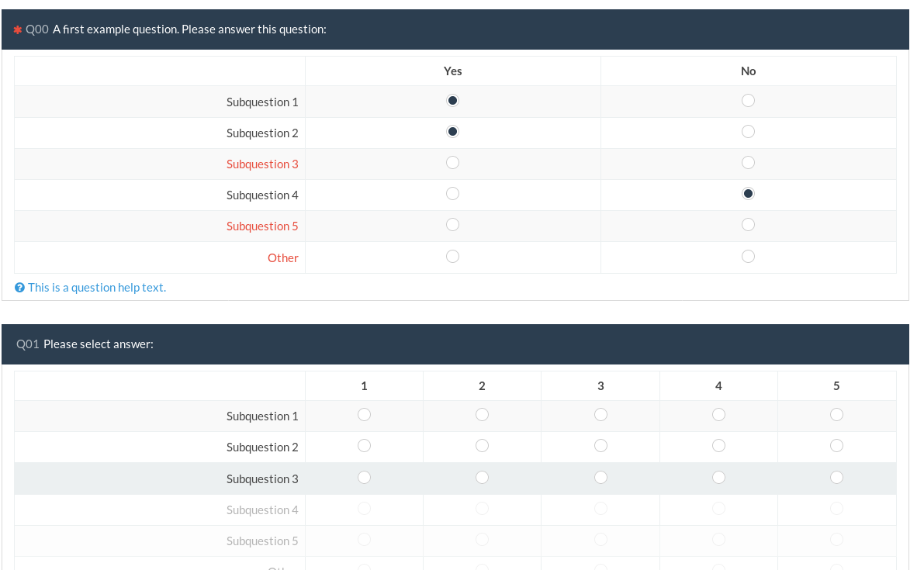
Task: Choose No for Q00 Other row
Action: pos(748,256)
